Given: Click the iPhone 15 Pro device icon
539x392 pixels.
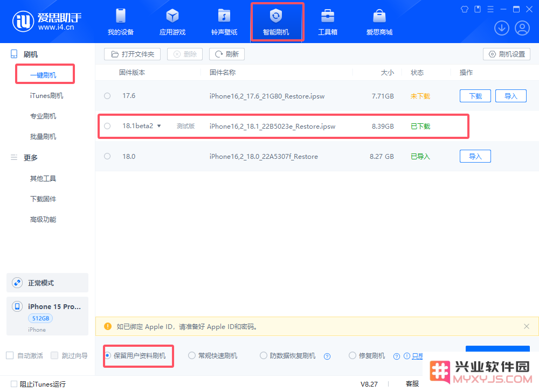Looking at the screenshot, I should click(17, 306).
